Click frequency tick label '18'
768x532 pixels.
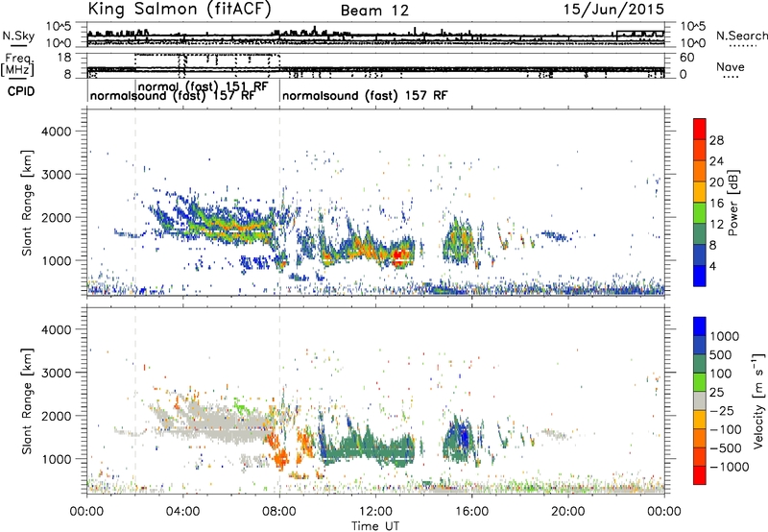pyautogui.click(x=64, y=57)
